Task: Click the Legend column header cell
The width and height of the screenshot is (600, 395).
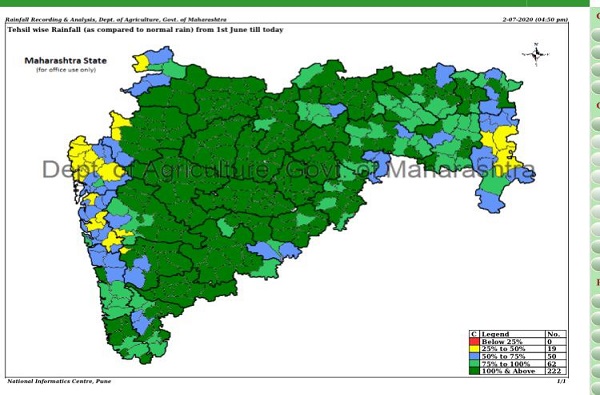Action: (512, 334)
